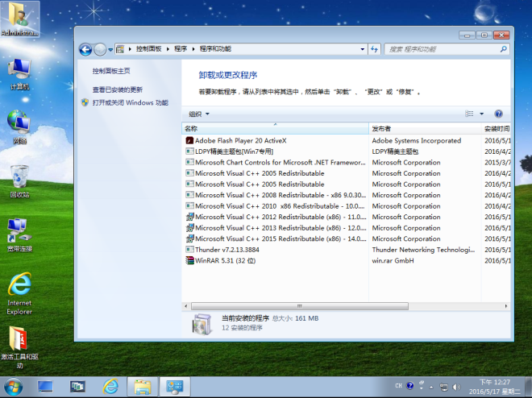Click the scrollbar left arrow
The height and width of the screenshot is (398, 532).
(185, 306)
